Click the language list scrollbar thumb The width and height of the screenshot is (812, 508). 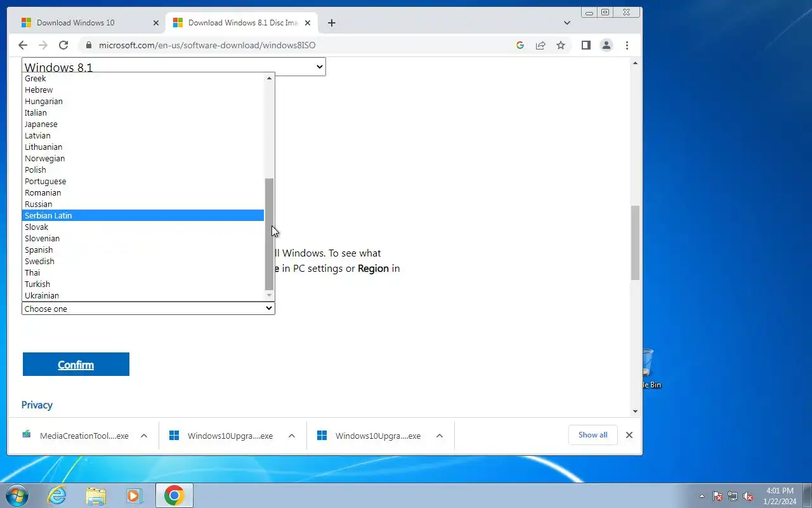269,234
